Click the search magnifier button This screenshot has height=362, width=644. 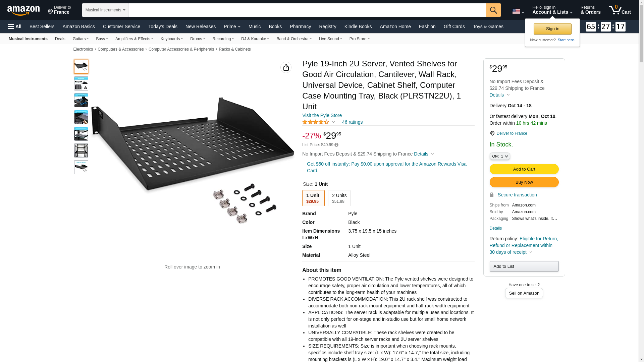pyautogui.click(x=493, y=10)
